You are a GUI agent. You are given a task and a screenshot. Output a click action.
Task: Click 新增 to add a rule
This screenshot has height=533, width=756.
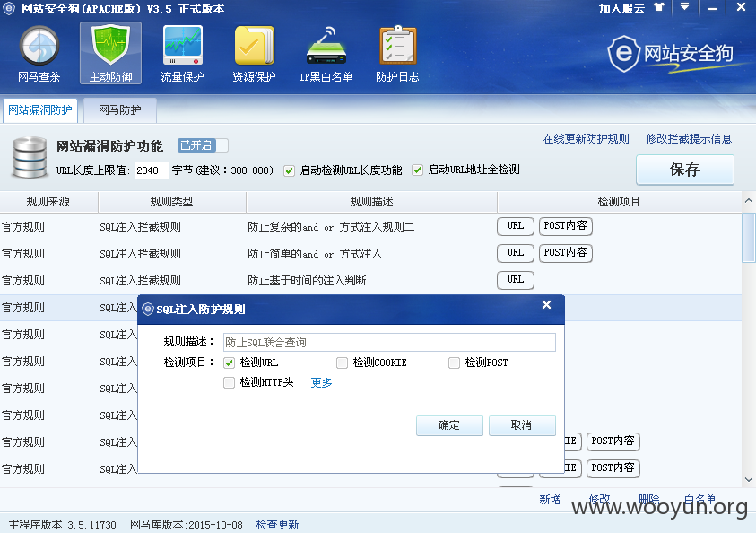[550, 500]
